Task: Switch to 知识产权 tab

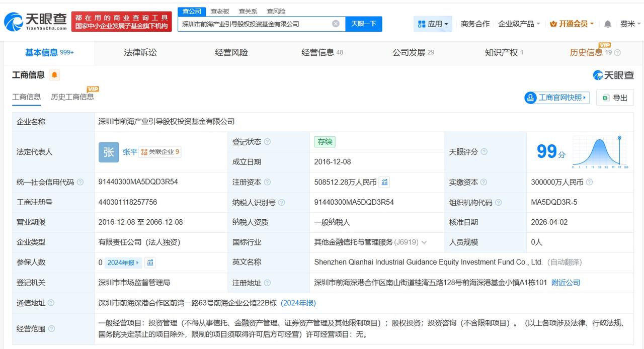Action: 504,52
